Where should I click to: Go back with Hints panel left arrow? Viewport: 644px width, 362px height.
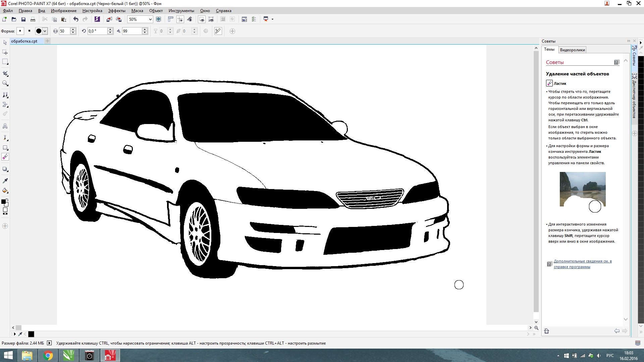click(x=617, y=331)
